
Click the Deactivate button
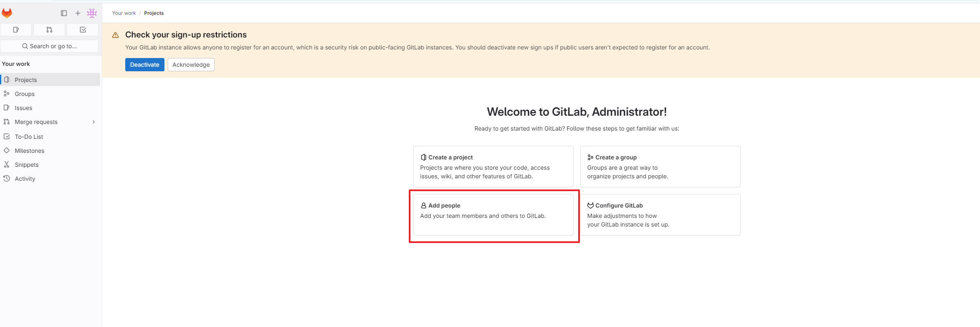(x=145, y=65)
